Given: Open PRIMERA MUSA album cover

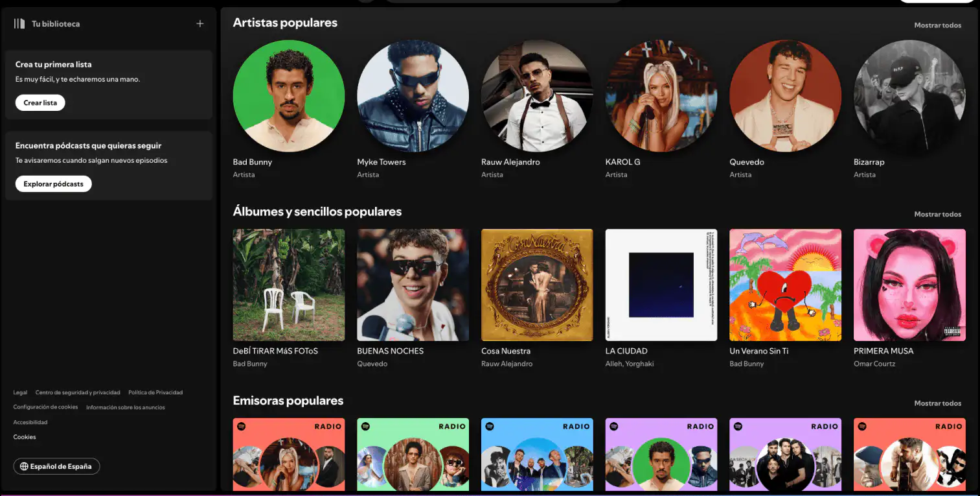Looking at the screenshot, I should point(909,285).
